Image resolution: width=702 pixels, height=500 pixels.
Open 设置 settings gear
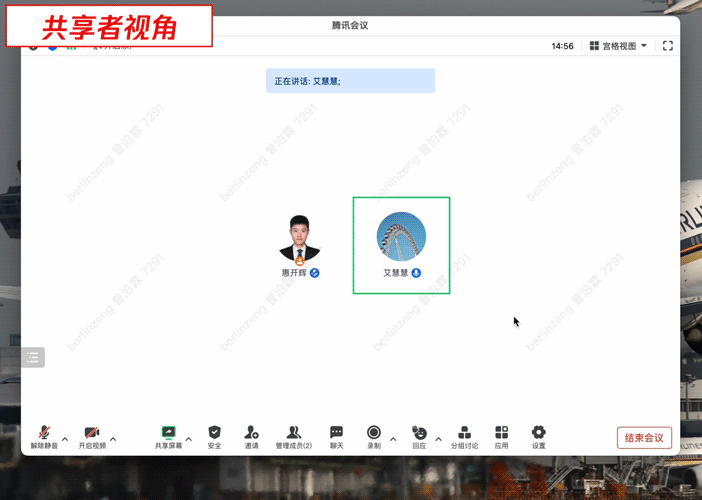[x=538, y=433]
